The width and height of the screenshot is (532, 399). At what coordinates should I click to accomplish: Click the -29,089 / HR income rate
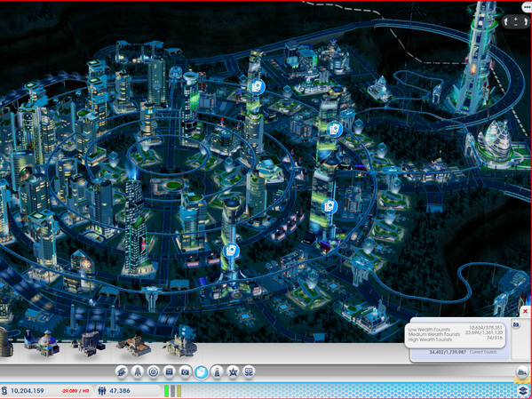point(75,391)
